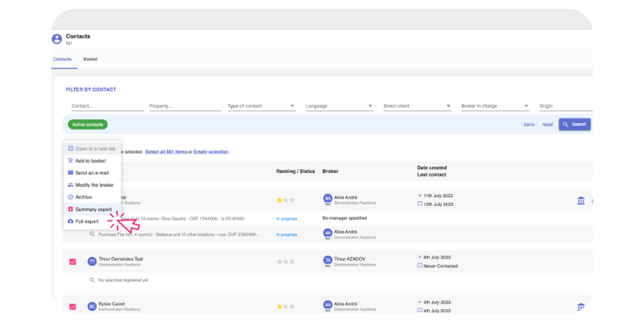The image size is (644, 322).
Task: Click the star rating of Sylvie Carret
Action: (x=286, y=307)
